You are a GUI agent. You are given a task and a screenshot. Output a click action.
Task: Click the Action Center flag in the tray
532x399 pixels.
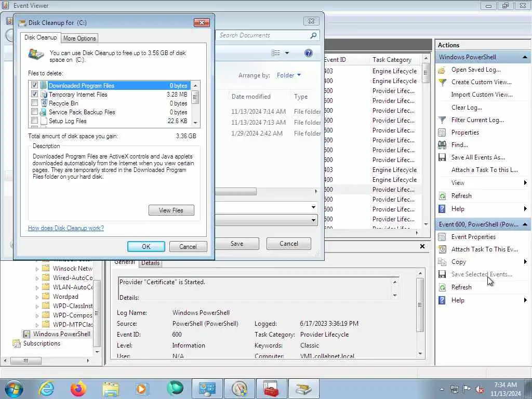click(x=467, y=389)
